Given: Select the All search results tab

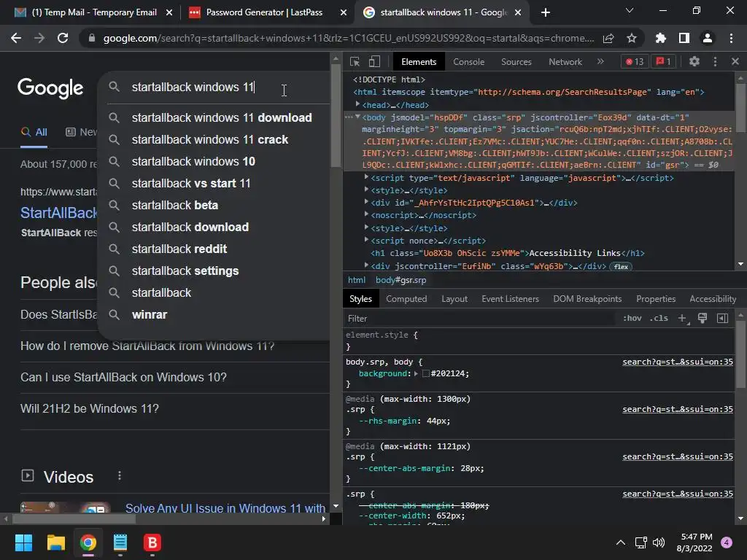Looking at the screenshot, I should 34,133.
